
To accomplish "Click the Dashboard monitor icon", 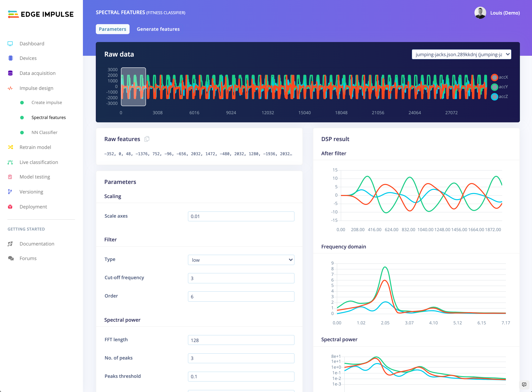I will [10, 44].
